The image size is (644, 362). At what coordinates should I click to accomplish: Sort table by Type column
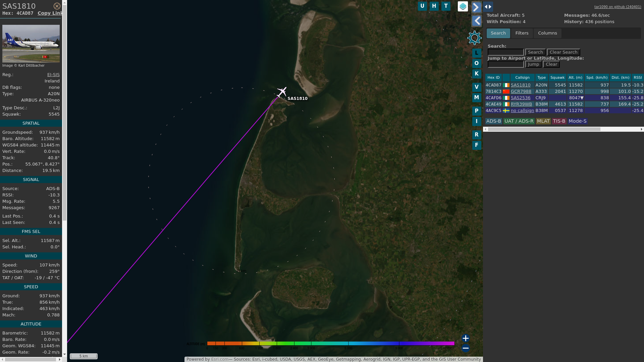pyautogui.click(x=541, y=77)
